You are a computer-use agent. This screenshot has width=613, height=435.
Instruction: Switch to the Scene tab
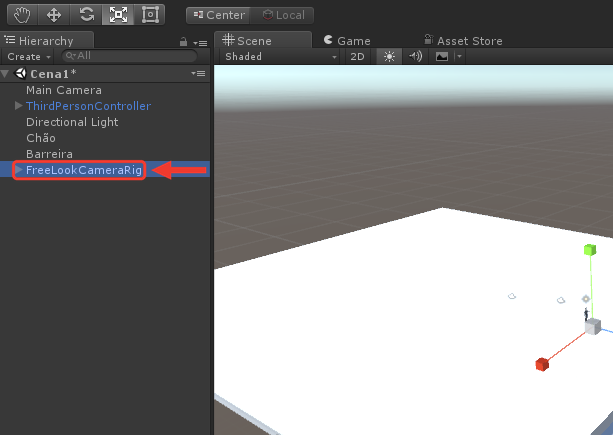click(263, 41)
